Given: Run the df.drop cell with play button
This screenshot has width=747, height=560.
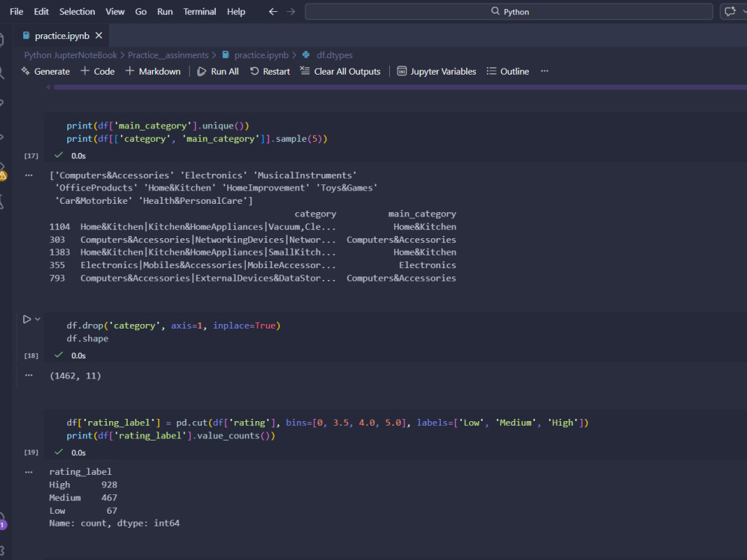Looking at the screenshot, I should (27, 319).
